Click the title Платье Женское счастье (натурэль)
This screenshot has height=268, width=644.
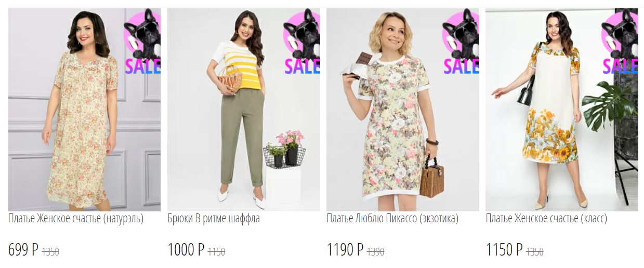pyautogui.click(x=76, y=219)
